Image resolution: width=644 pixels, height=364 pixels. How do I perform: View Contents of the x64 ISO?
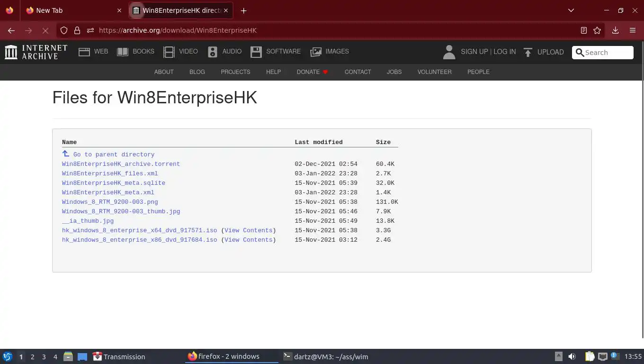click(x=249, y=230)
